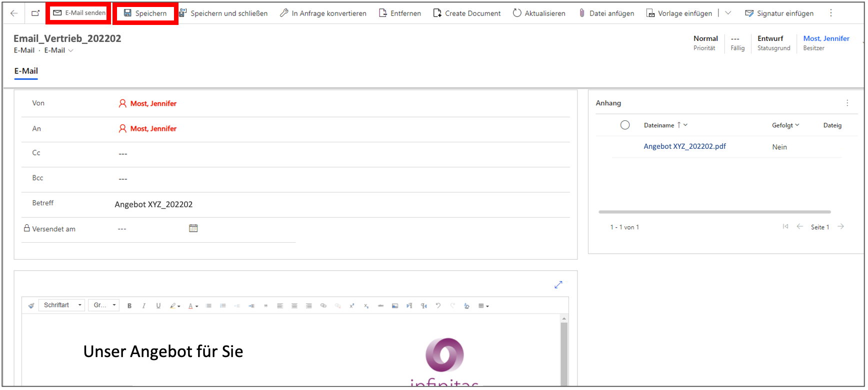Click E-Mail senden button
The image size is (868, 390).
(x=79, y=13)
